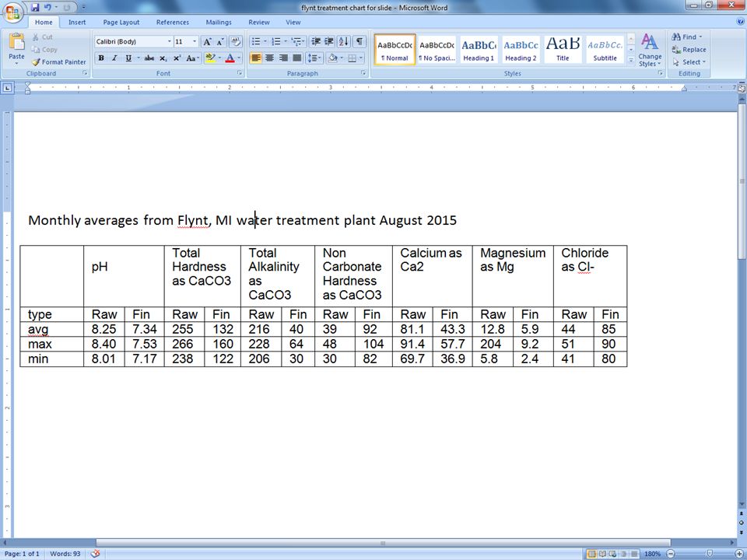This screenshot has width=747, height=560.
Task: Open borders dropdown
Action: tap(360, 58)
